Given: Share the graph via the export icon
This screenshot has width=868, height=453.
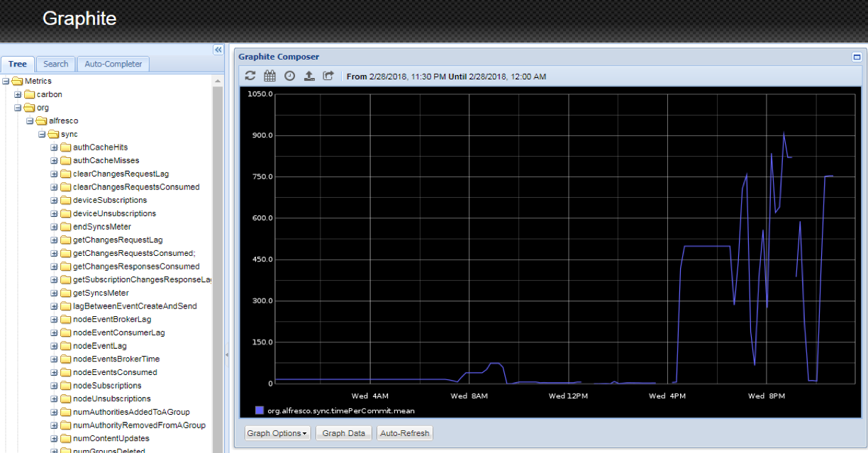Looking at the screenshot, I should [x=328, y=76].
